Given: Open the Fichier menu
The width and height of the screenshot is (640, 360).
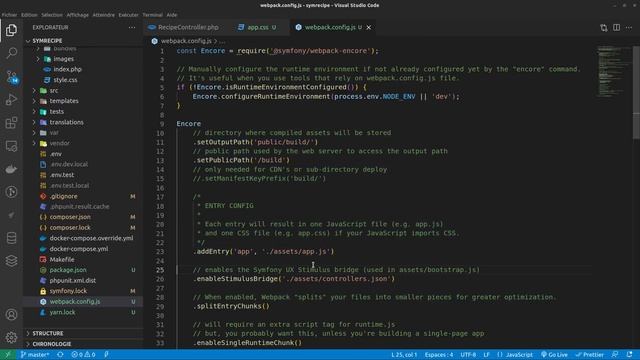Looking at the screenshot, I should point(9,15).
